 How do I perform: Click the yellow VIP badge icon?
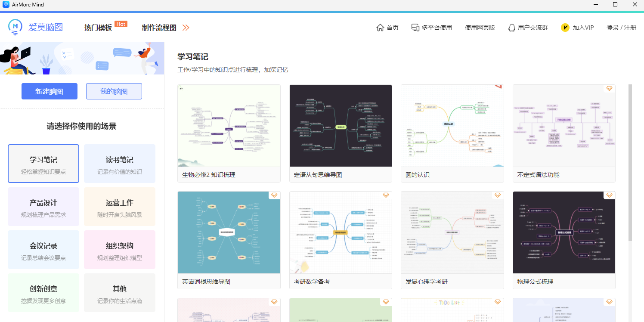pyautogui.click(x=565, y=28)
